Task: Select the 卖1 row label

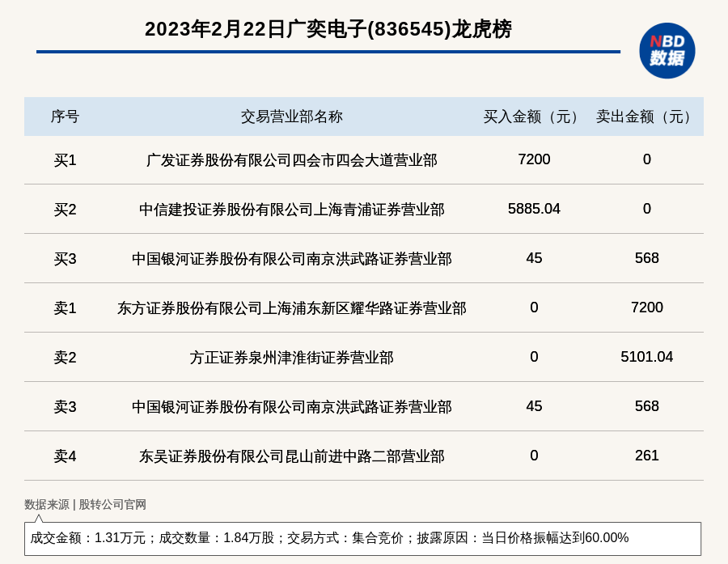Action: tap(65, 308)
